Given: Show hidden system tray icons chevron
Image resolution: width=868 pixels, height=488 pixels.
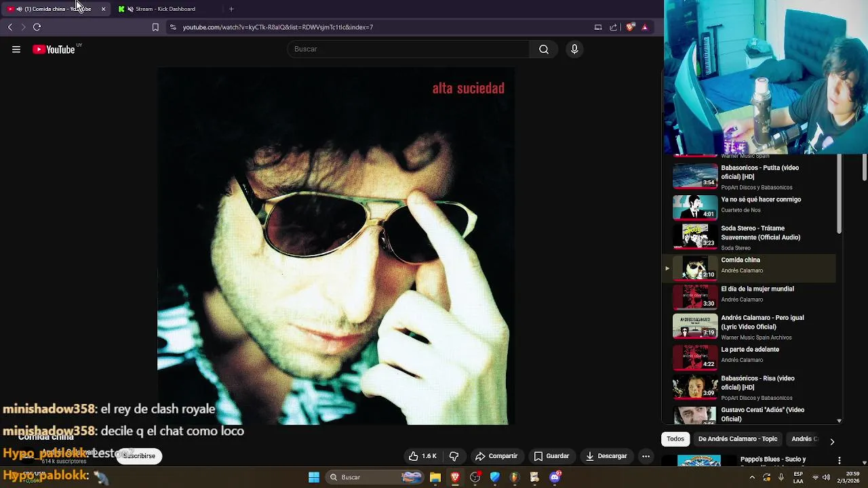Looking at the screenshot, I should coord(751,477).
